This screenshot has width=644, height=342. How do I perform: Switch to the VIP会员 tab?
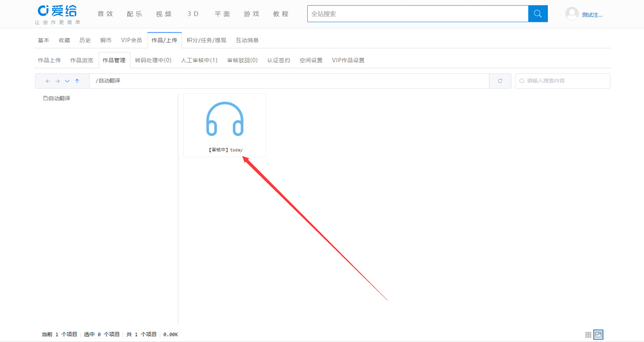(x=131, y=40)
